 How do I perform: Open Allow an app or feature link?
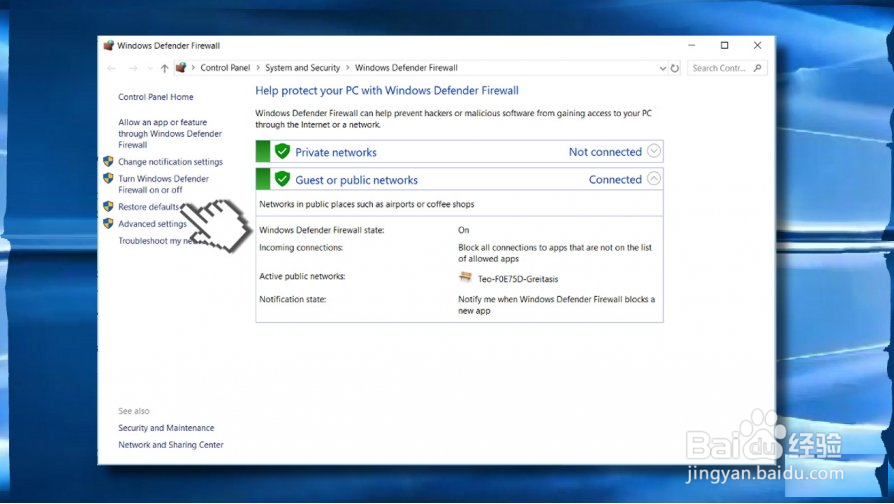click(170, 133)
